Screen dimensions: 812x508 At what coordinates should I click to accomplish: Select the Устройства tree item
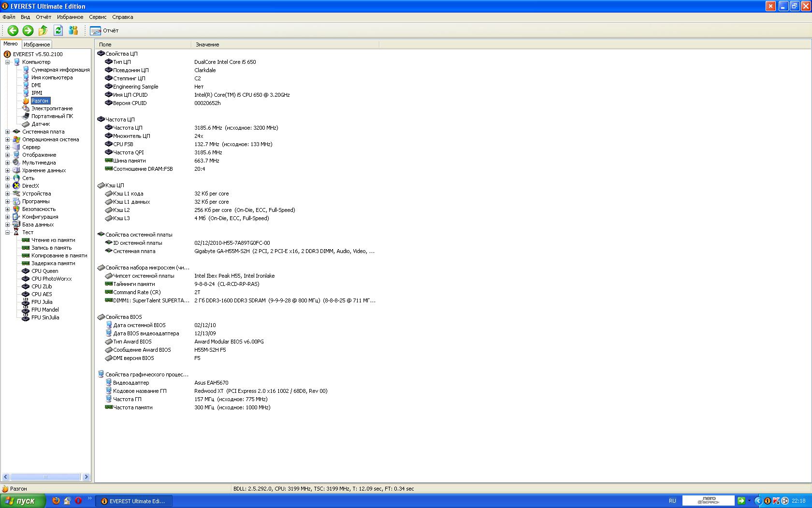[x=36, y=194]
